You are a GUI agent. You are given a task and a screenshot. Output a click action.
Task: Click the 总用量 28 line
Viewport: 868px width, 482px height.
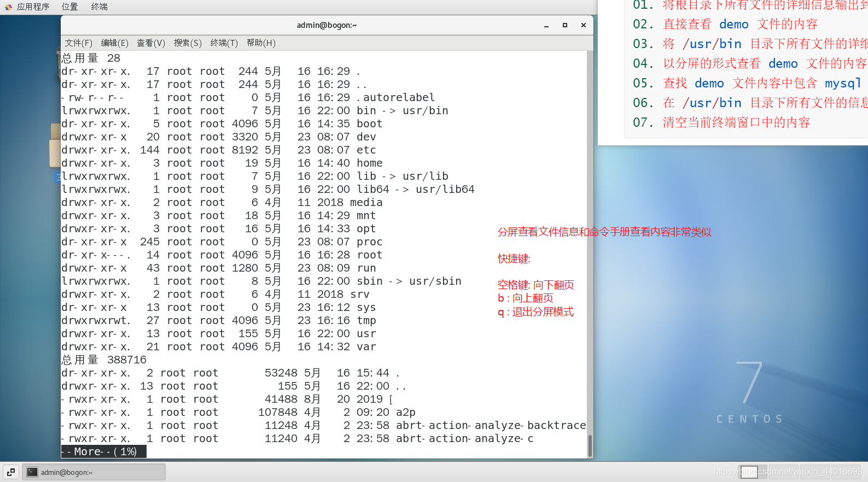[91, 58]
